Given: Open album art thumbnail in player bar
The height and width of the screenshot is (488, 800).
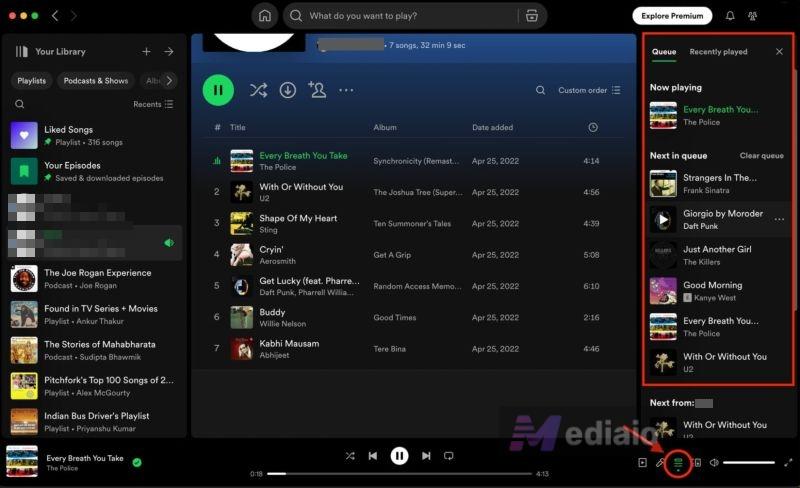Looking at the screenshot, I should (22, 461).
